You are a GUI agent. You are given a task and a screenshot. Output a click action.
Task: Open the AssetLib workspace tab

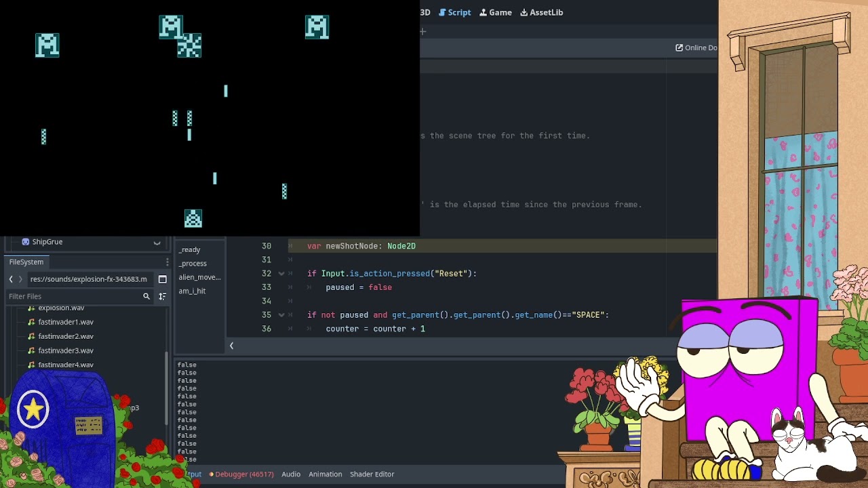pyautogui.click(x=541, y=12)
